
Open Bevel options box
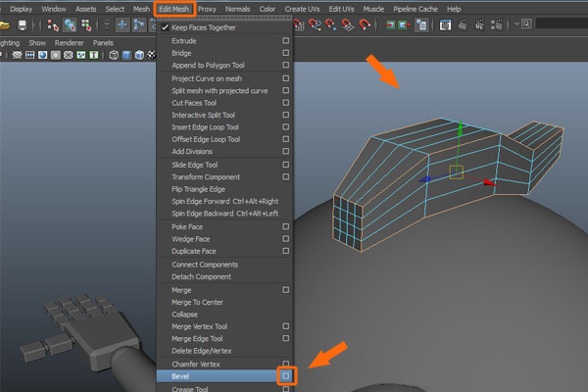(x=285, y=375)
